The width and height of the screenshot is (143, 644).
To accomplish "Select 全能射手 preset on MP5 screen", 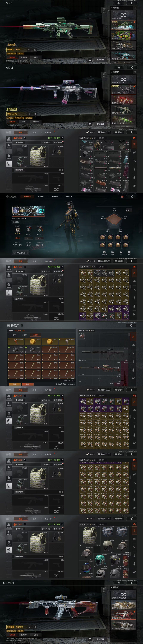I will click(x=24, y=57).
